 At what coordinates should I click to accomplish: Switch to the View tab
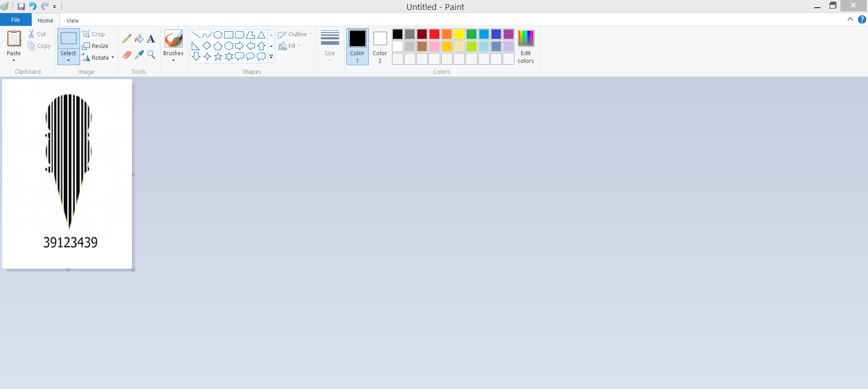[x=72, y=20]
